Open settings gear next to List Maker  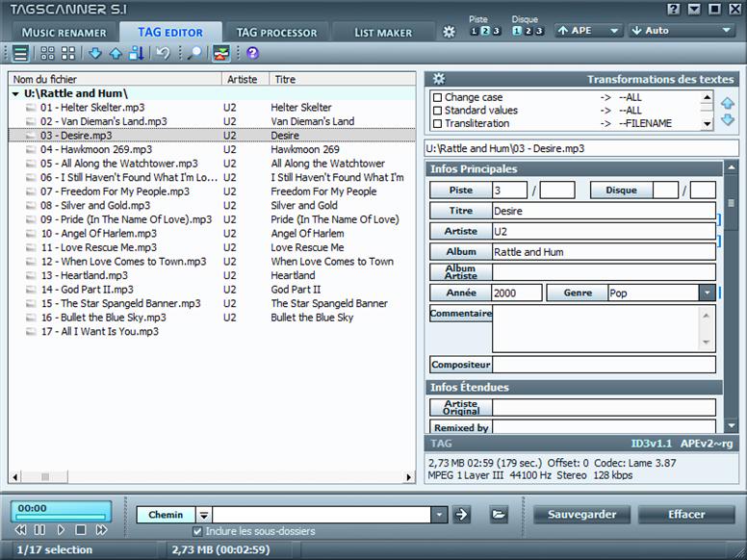coord(449,32)
